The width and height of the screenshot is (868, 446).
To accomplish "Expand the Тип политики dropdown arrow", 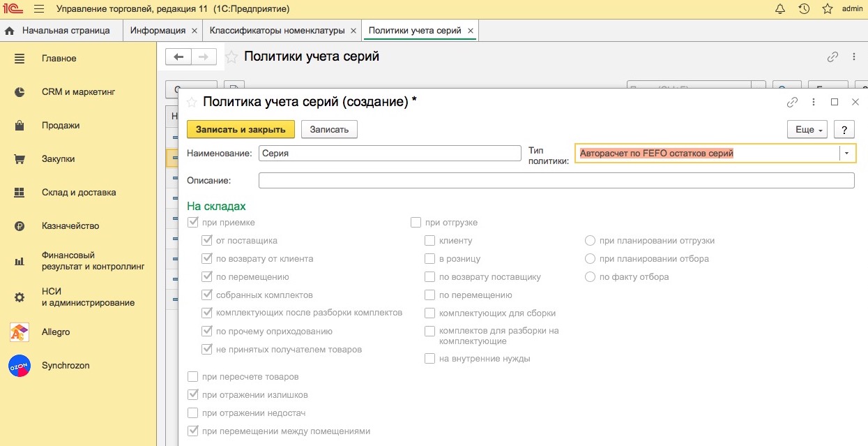I will pos(847,154).
